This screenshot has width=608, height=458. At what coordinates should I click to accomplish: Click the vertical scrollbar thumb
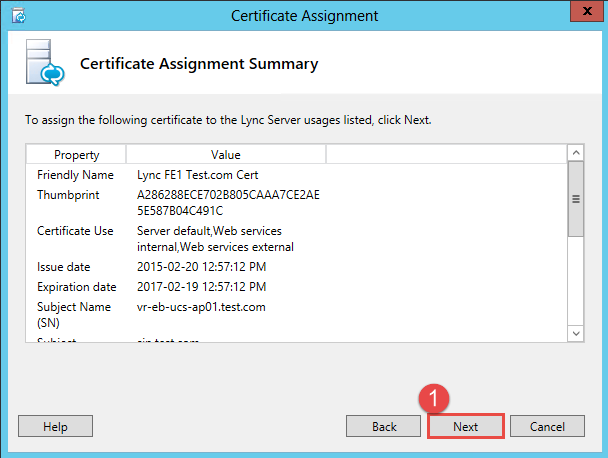[575, 199]
